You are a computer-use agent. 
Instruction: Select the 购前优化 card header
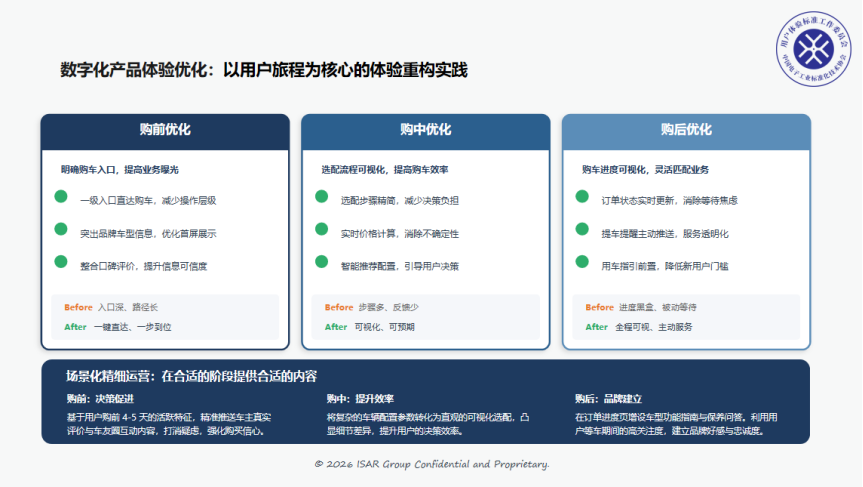coord(165,130)
